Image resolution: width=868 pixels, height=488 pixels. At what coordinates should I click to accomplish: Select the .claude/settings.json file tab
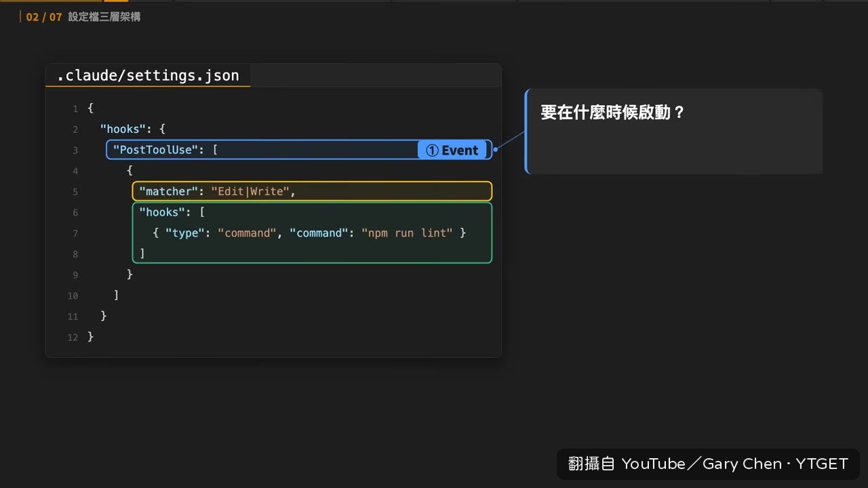(x=148, y=75)
